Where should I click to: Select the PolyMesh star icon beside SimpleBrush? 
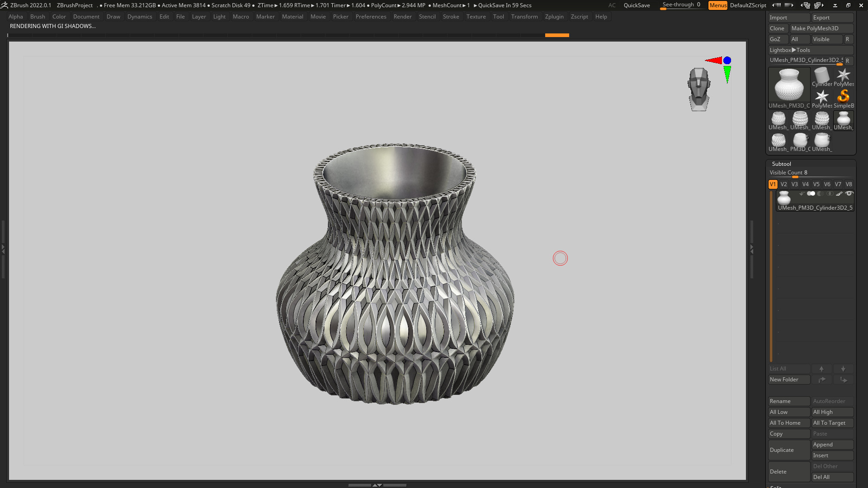tap(822, 99)
